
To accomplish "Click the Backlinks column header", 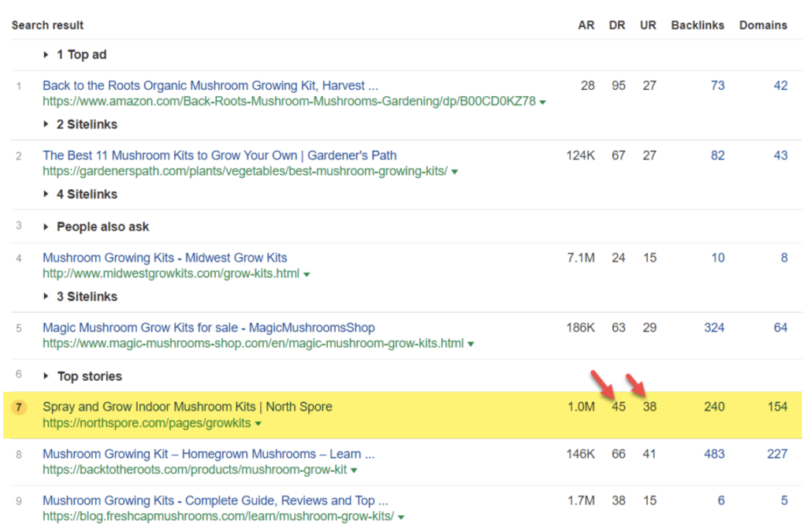I will pos(697,25).
